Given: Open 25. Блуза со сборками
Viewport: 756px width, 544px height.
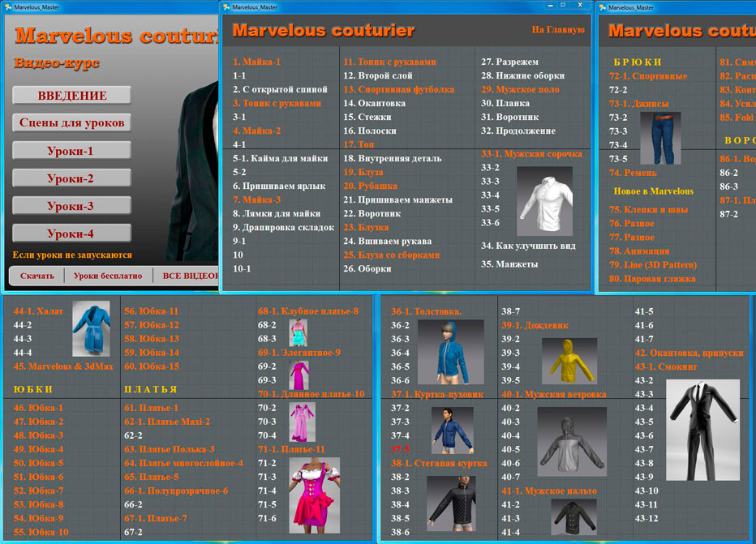Looking at the screenshot, I should (x=392, y=255).
